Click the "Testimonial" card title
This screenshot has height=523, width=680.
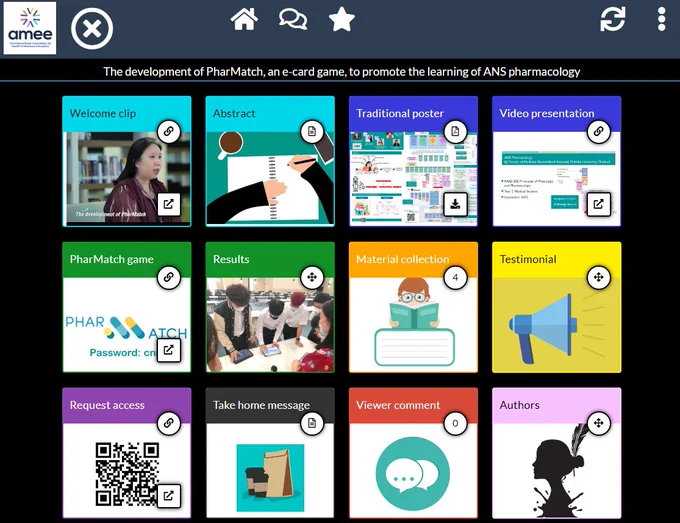click(x=528, y=259)
